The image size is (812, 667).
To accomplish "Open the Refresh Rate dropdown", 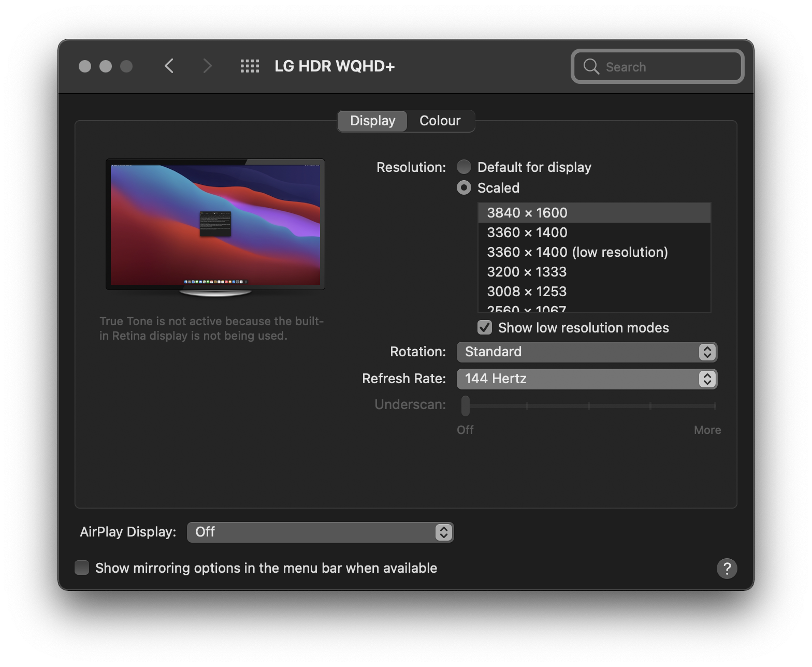I will [587, 379].
